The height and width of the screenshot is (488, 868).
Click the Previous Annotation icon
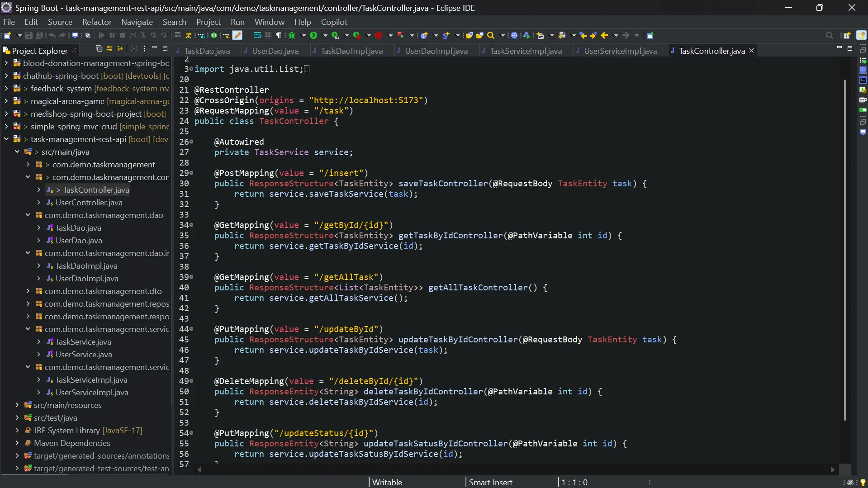pyautogui.click(x=562, y=35)
